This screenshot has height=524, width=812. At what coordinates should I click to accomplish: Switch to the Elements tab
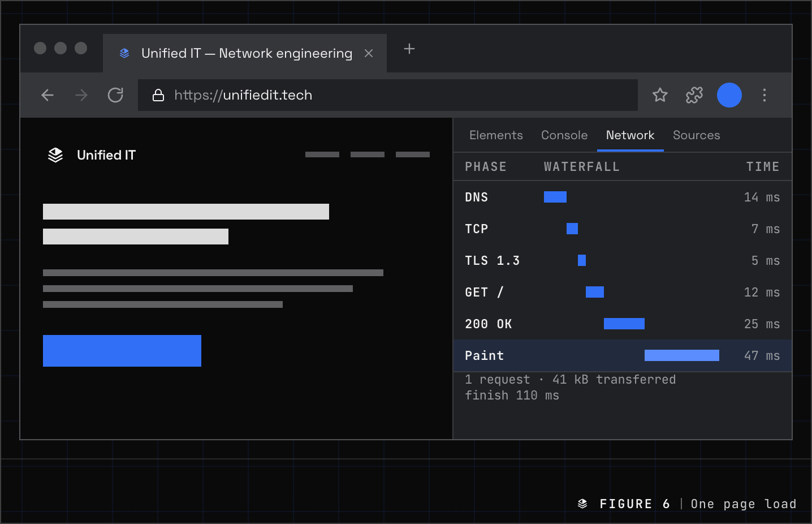(x=496, y=135)
